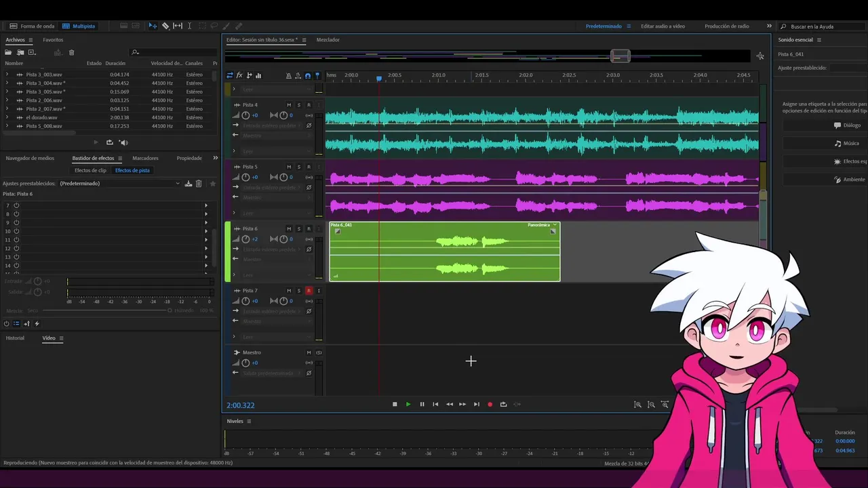868x488 pixels.
Task: Click the trash icon in Archivos panel
Action: [x=71, y=52]
